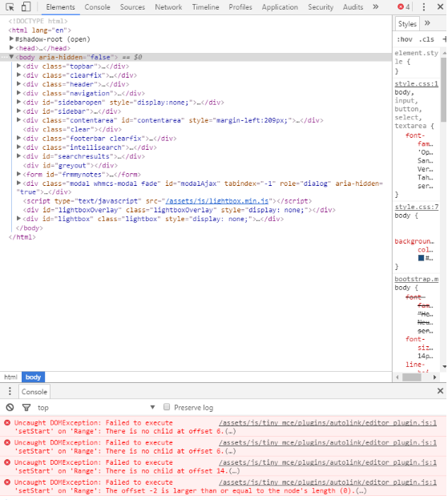Image resolution: width=448 pixels, height=500 pixels.
Task: Select the div class clear element row
Action: 196,129
